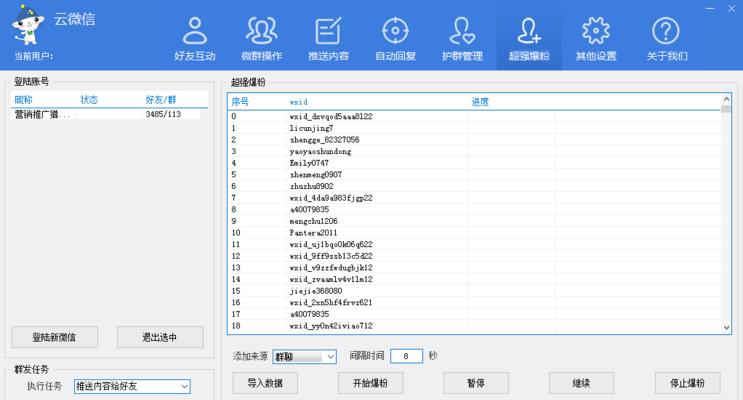
Task: Click the 间隔时间 input field showing 8
Action: pyautogui.click(x=406, y=356)
